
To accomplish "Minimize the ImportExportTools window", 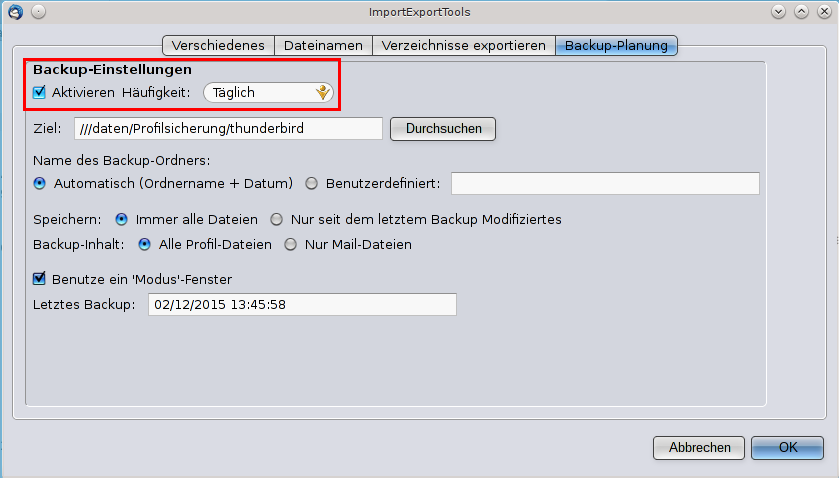I will 779,11.
